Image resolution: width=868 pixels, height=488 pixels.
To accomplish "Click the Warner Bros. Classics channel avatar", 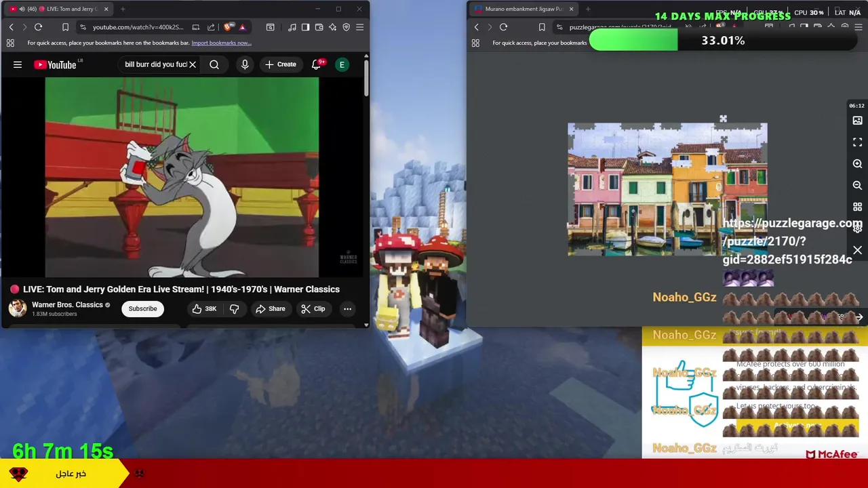I will [x=18, y=308].
